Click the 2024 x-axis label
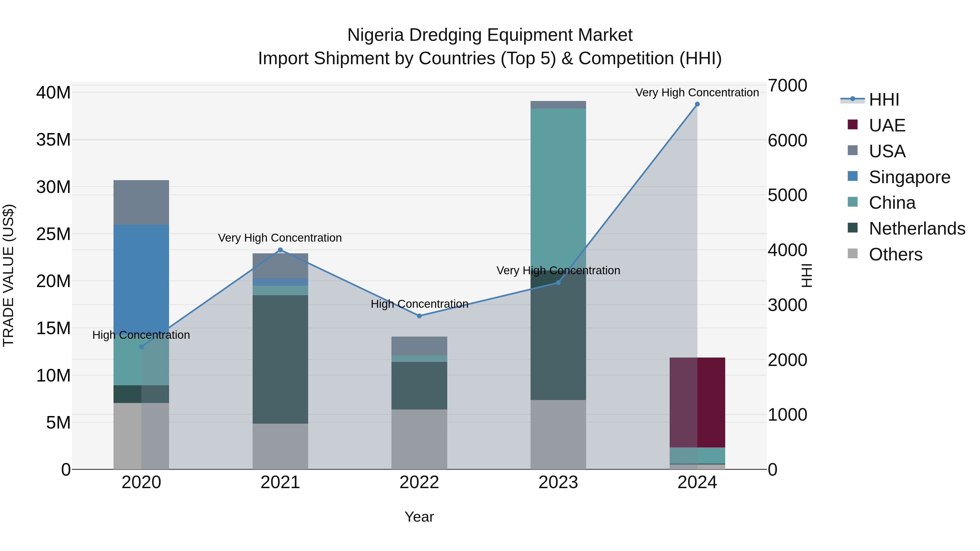 (x=697, y=482)
